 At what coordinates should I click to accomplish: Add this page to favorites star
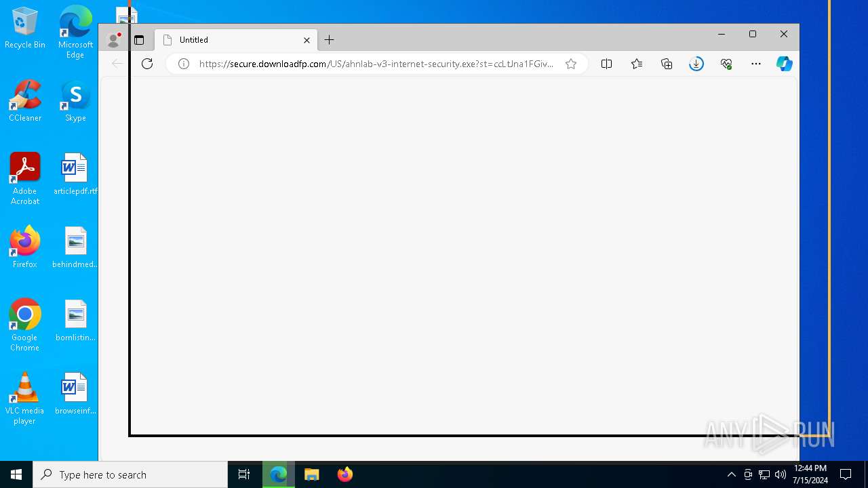tap(571, 64)
